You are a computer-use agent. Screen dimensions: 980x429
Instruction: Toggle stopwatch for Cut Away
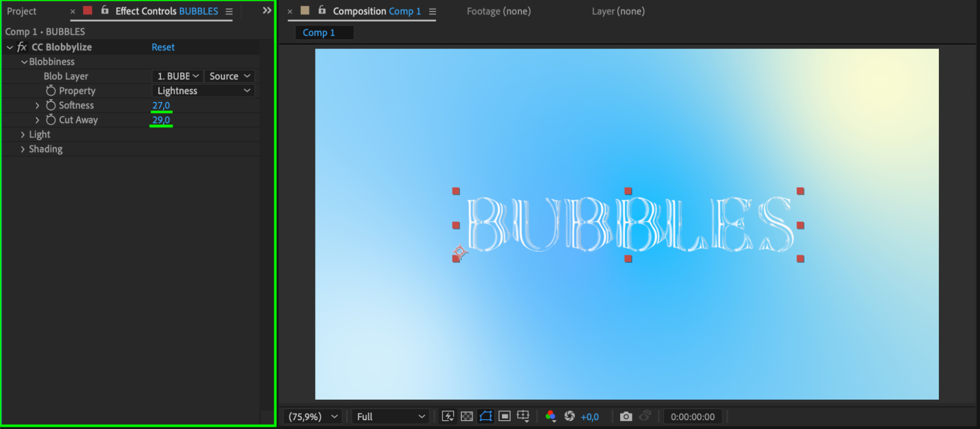50,120
